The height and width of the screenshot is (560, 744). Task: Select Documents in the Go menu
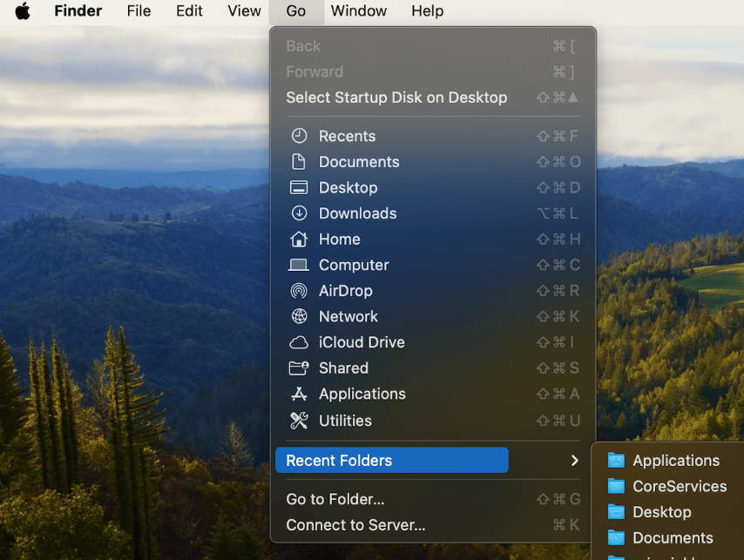click(x=433, y=162)
